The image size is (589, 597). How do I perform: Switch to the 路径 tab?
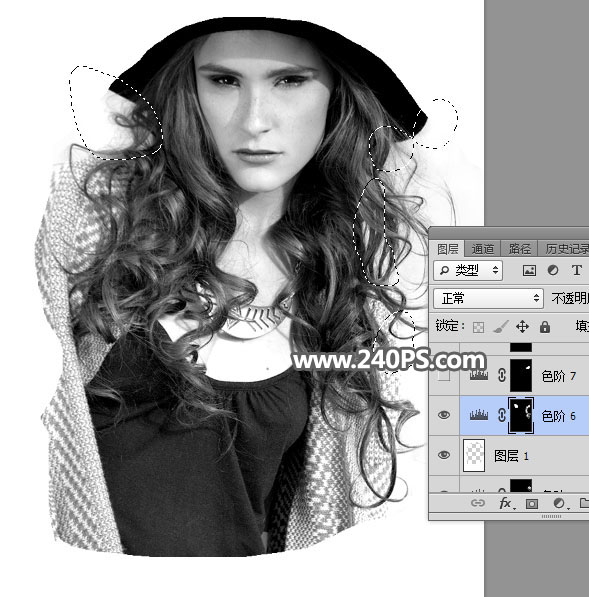tap(520, 249)
